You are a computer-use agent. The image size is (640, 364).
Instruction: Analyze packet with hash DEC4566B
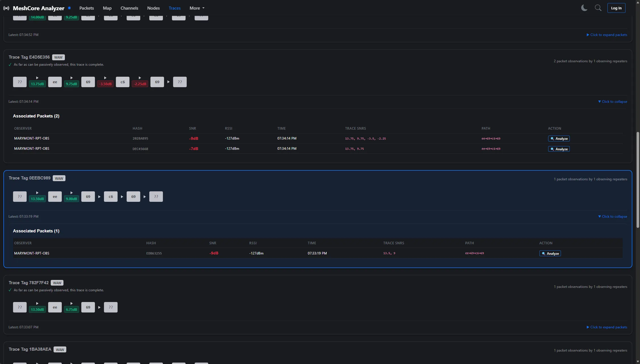(559, 149)
